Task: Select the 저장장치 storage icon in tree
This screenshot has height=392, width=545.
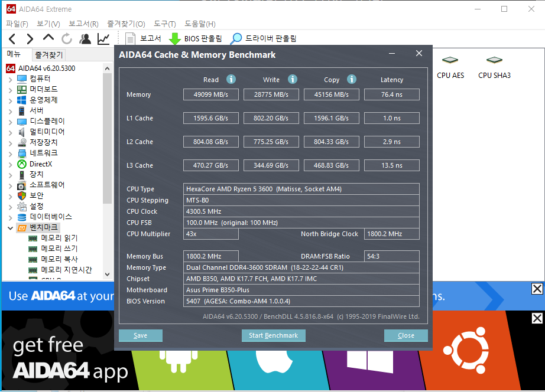Action: click(x=22, y=143)
